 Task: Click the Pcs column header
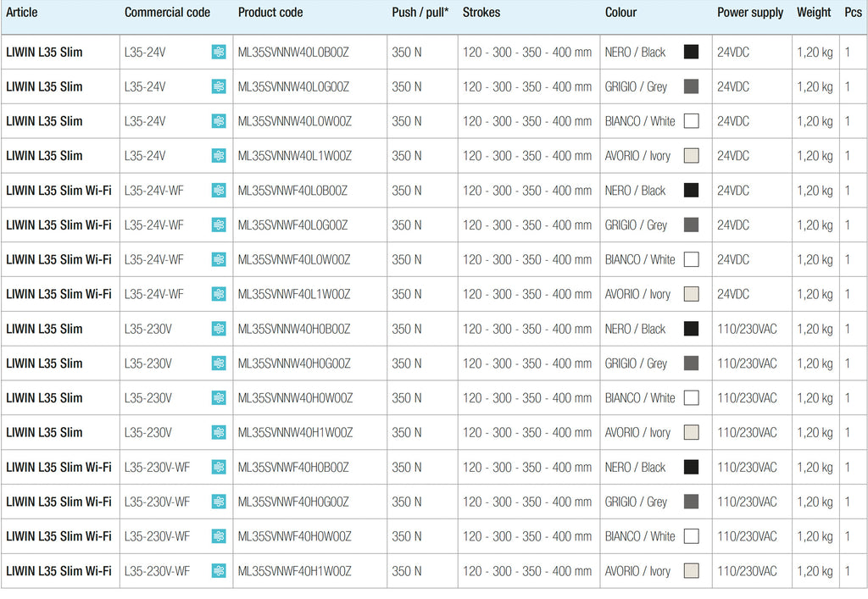(x=853, y=12)
